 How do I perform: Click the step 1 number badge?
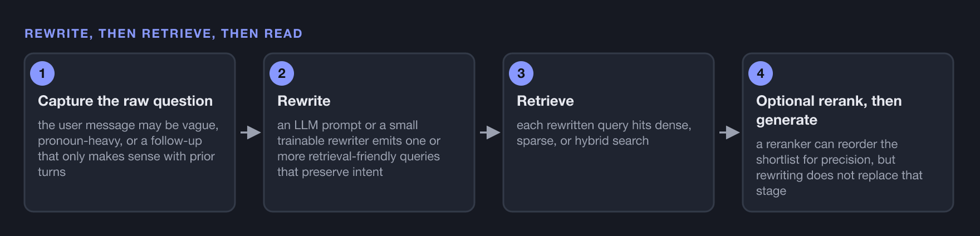pos(42,74)
